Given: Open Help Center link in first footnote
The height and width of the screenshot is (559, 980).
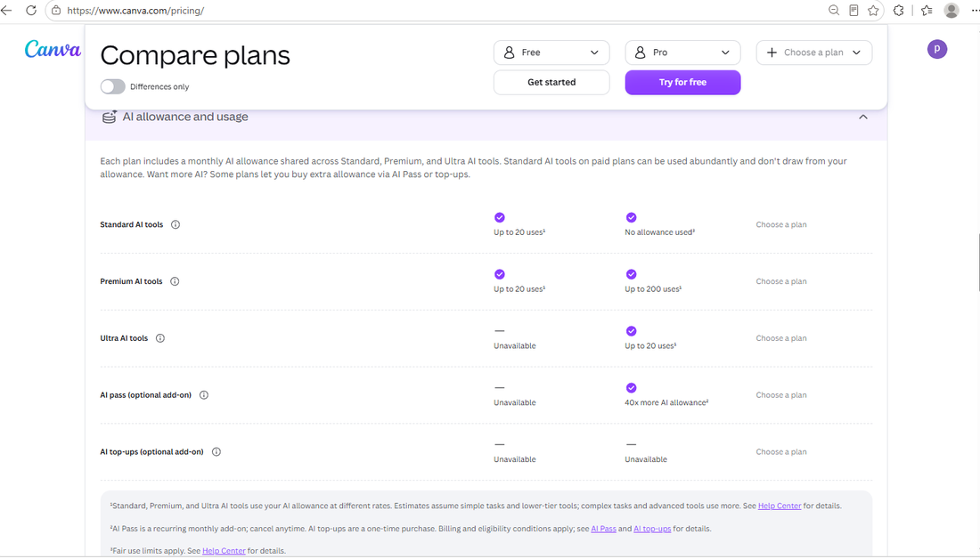Looking at the screenshot, I should point(780,506).
